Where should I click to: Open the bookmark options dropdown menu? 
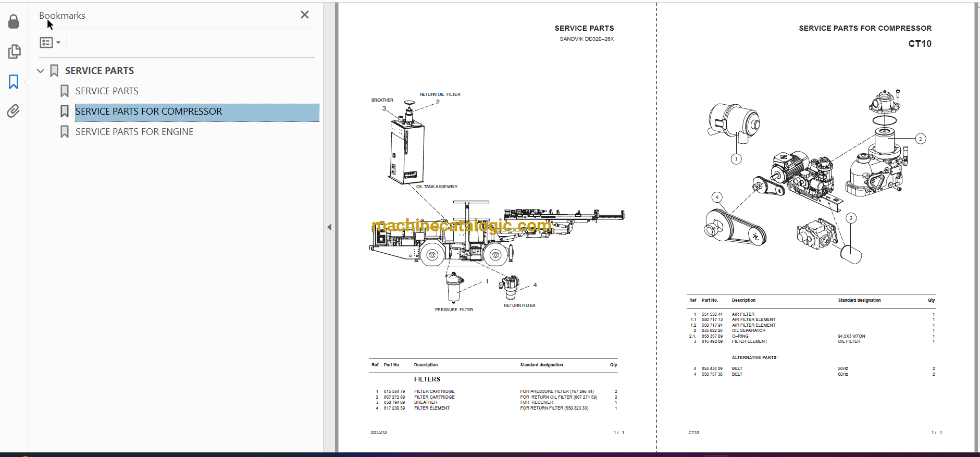coord(50,43)
